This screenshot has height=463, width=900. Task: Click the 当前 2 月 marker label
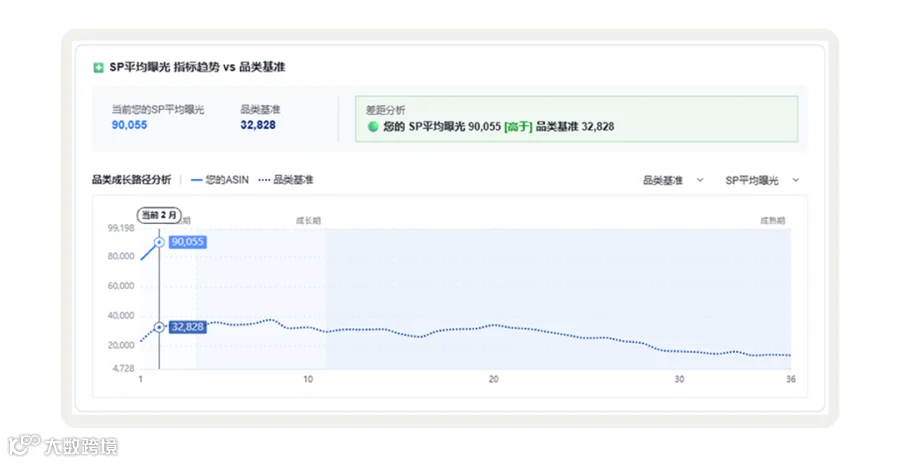pyautogui.click(x=159, y=215)
